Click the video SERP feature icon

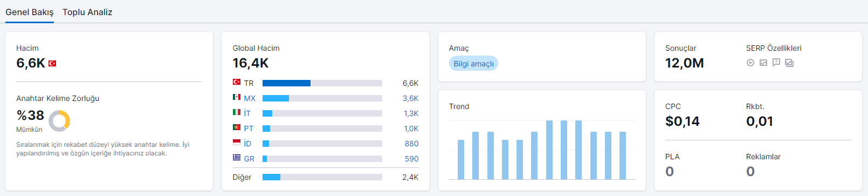[x=750, y=63]
